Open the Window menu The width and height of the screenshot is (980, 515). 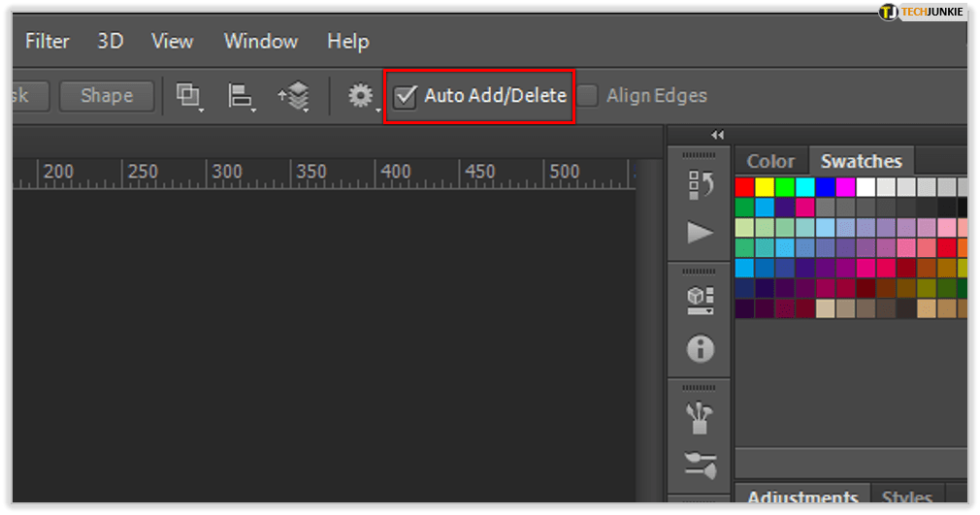tap(260, 41)
